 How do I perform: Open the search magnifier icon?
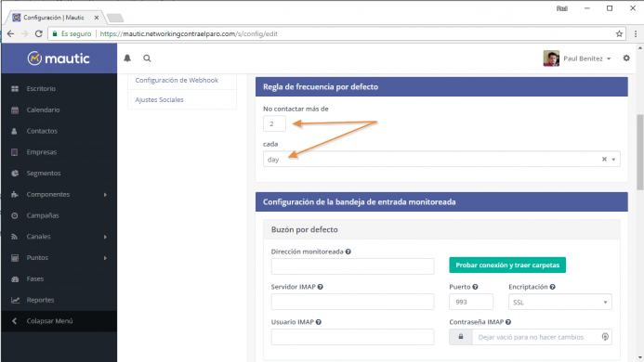[x=147, y=58]
